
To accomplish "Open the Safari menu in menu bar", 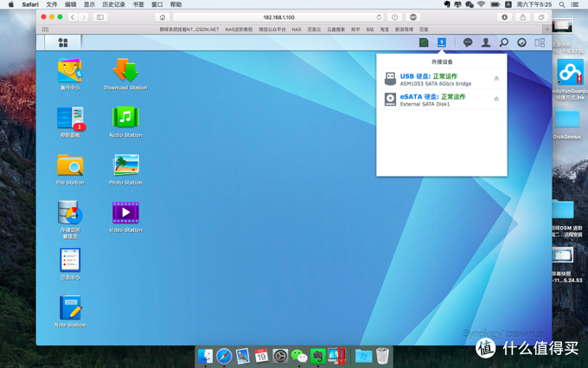I will [x=30, y=4].
